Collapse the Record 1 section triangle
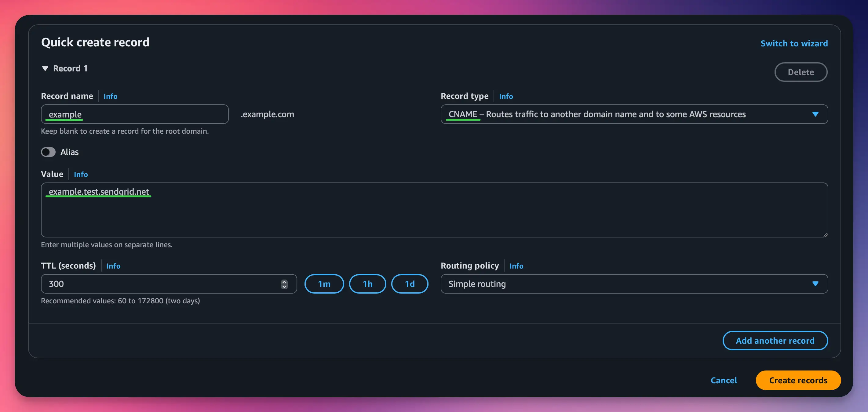 point(45,68)
